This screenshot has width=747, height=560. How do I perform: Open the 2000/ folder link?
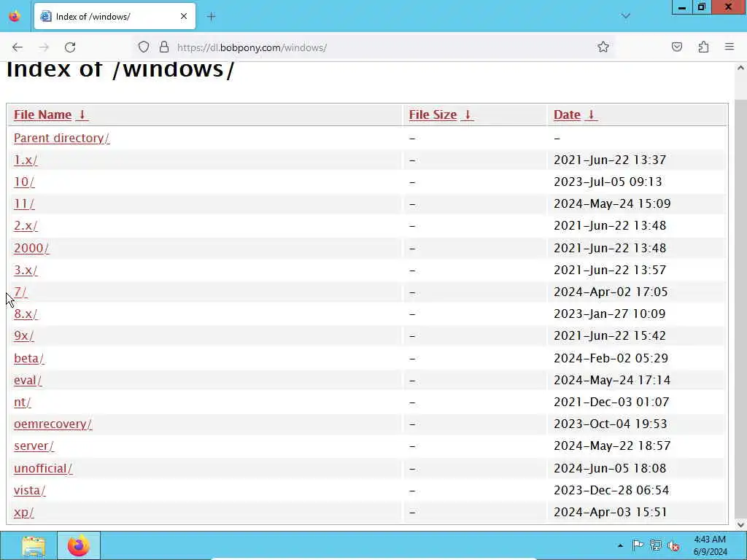[x=31, y=248]
